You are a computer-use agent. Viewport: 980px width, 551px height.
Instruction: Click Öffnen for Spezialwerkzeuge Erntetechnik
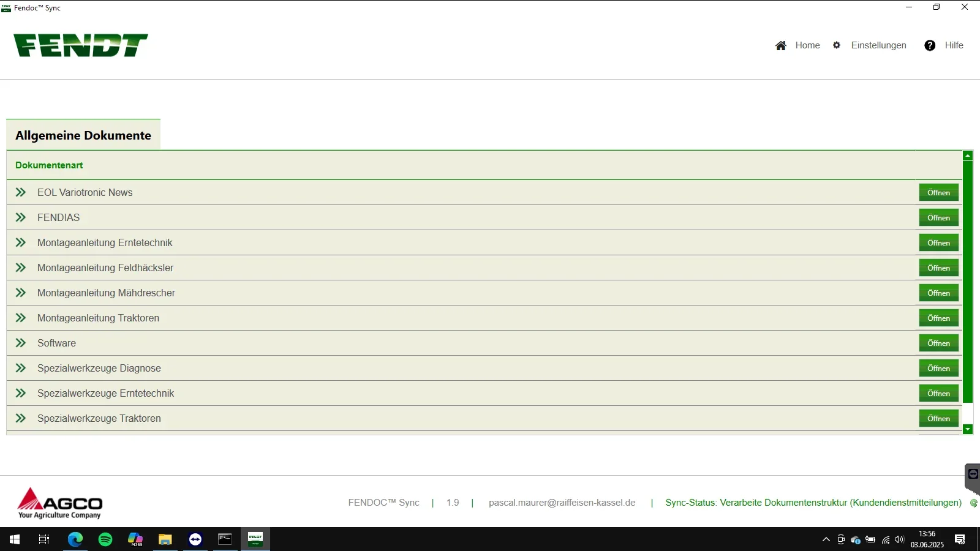(938, 393)
